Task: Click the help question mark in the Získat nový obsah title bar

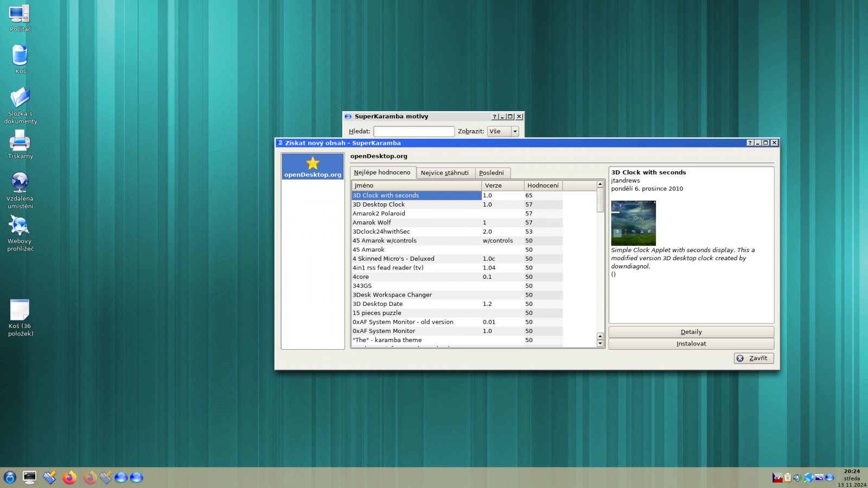Action: [x=750, y=143]
